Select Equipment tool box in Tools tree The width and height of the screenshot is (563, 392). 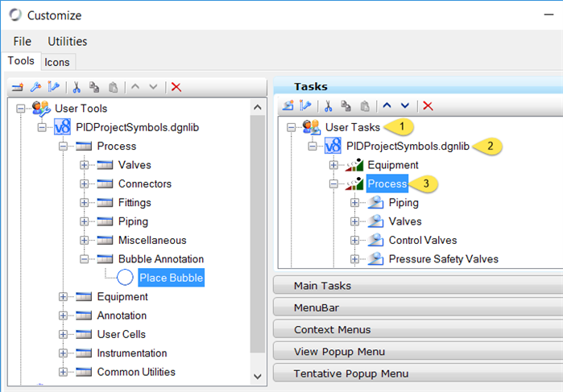tap(122, 296)
